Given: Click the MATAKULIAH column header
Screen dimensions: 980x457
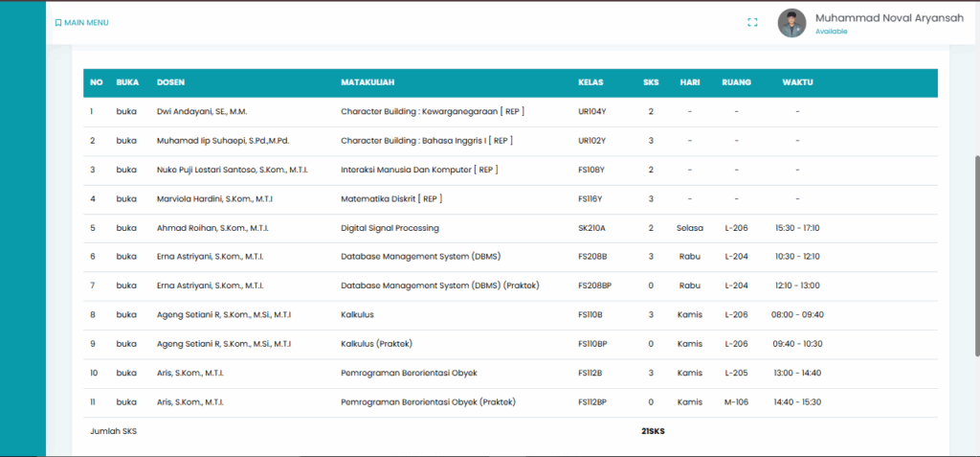Looking at the screenshot, I should point(368,82).
